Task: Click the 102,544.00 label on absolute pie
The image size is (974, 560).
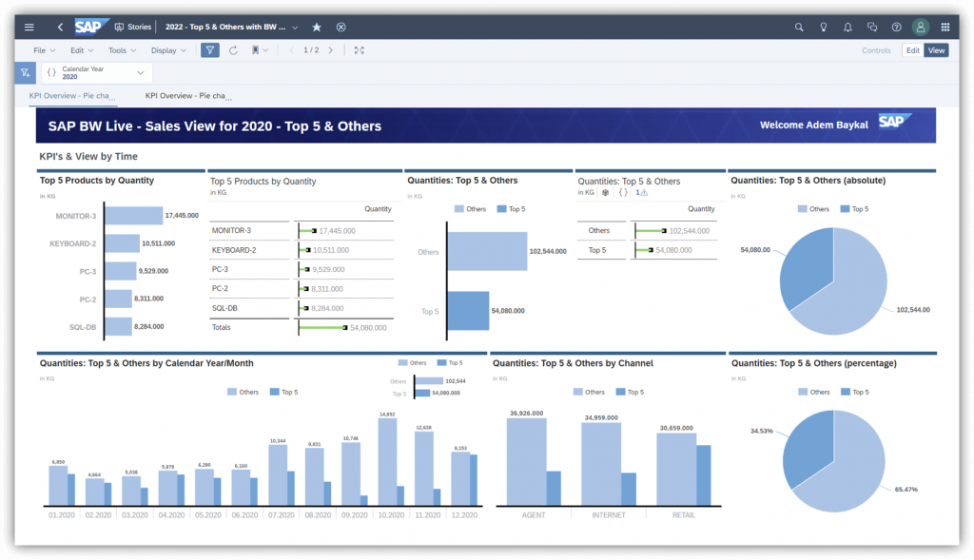Action: (913, 309)
